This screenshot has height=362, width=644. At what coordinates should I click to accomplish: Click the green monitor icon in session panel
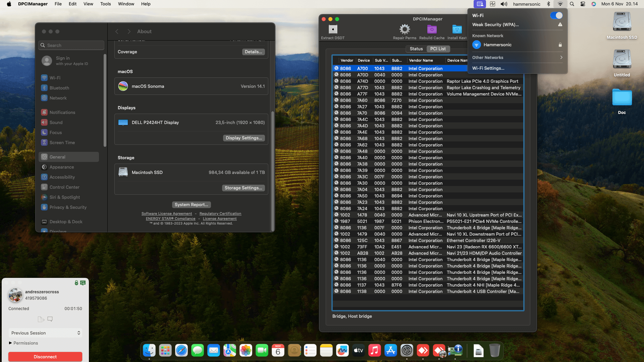tap(83, 283)
